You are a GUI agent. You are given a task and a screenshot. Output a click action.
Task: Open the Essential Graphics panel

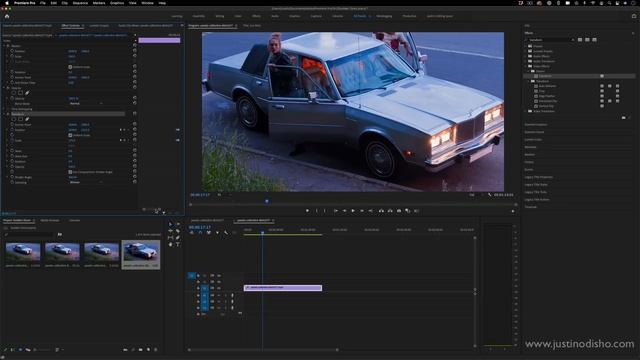click(x=536, y=124)
